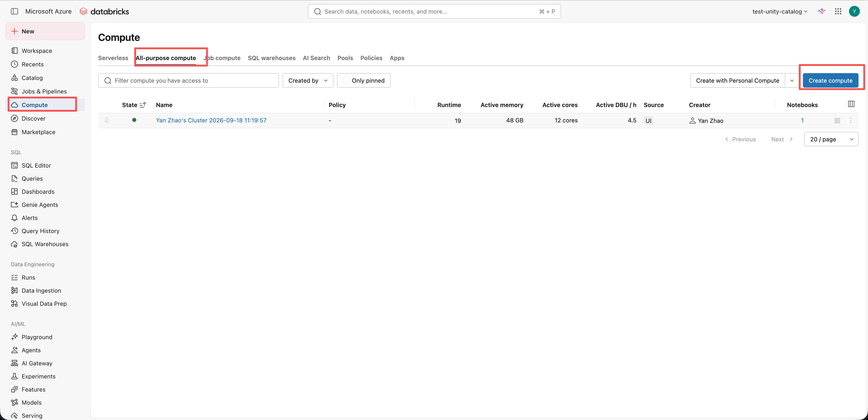Switch to the Serverless tab
868x420 pixels.
pos(113,58)
